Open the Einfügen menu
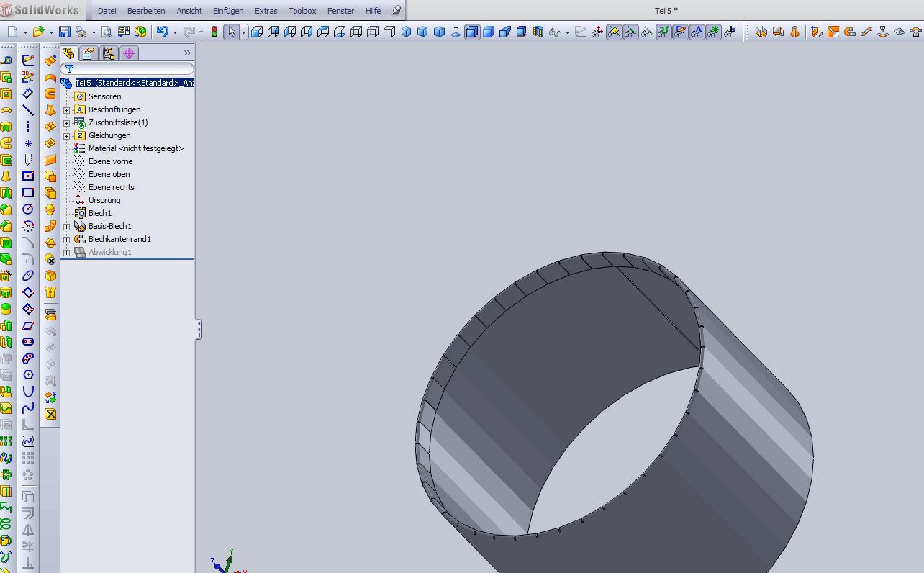This screenshot has width=924, height=573. tap(229, 11)
